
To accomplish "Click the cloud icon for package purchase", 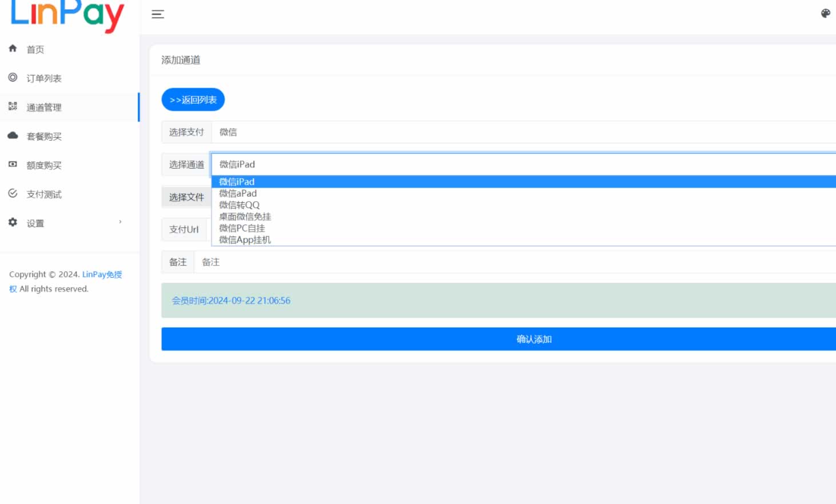I will coord(13,135).
